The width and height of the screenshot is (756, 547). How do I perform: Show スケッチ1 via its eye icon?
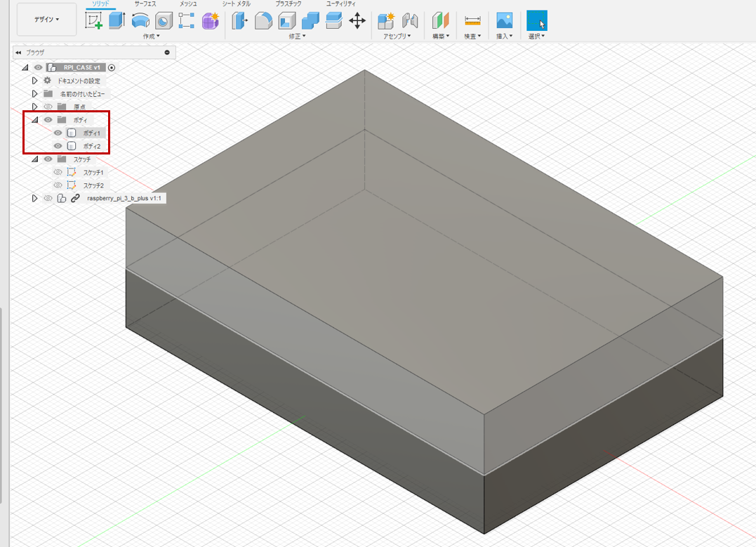pos(58,172)
